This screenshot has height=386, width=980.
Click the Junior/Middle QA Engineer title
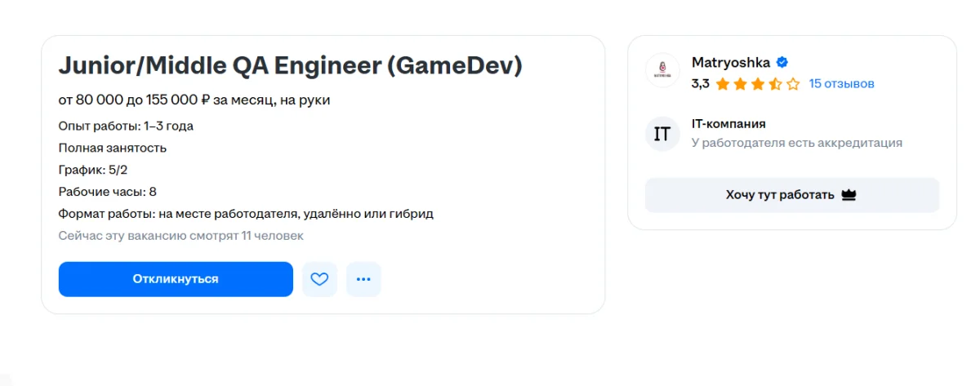coord(290,66)
